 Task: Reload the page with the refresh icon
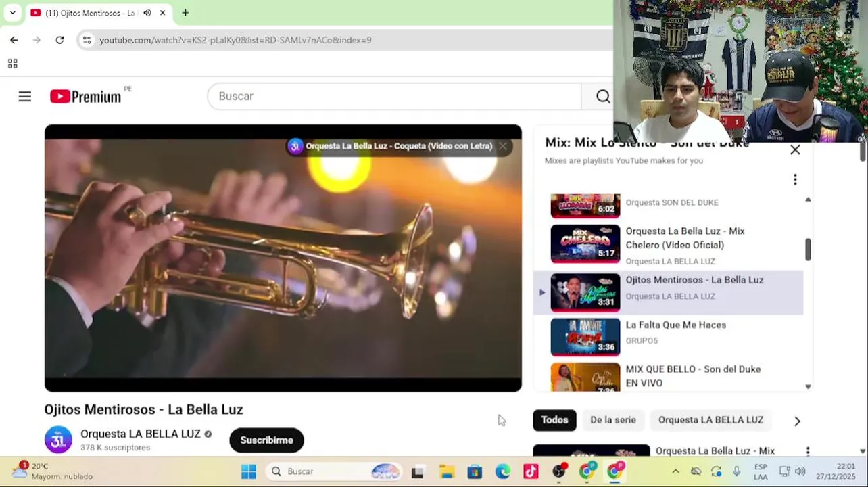(x=59, y=40)
